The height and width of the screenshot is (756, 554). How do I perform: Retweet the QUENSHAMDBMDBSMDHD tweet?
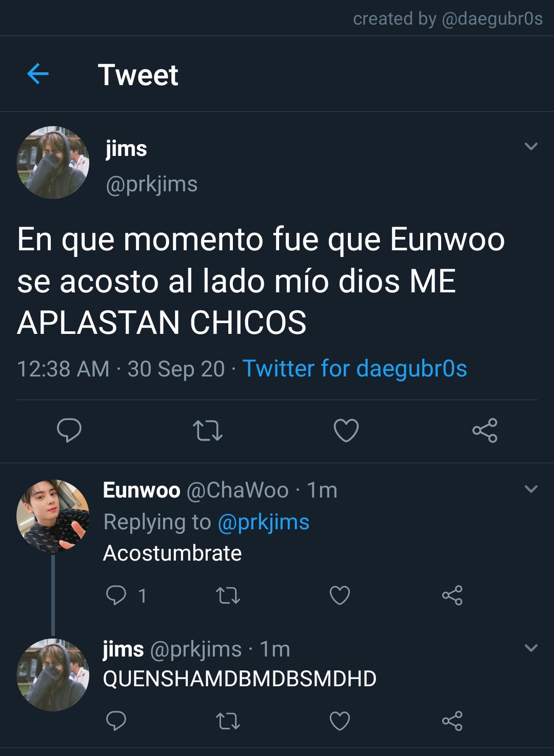pyautogui.click(x=228, y=721)
